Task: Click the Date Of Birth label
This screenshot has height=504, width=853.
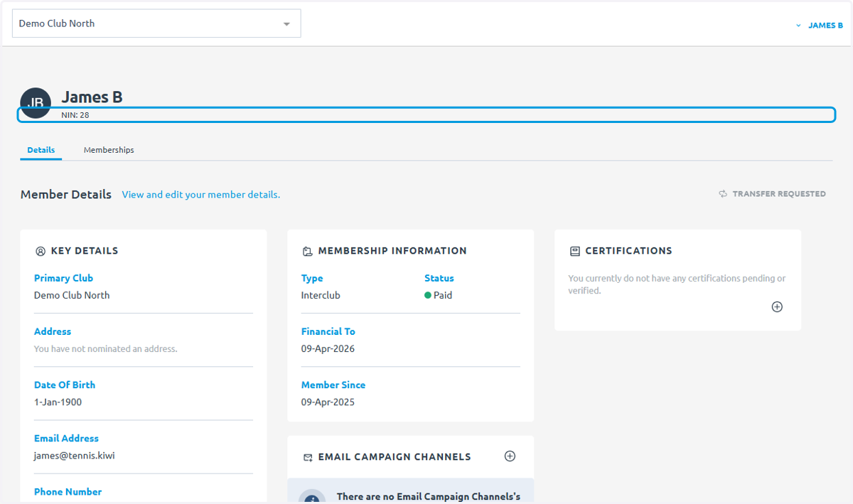Action: (65, 385)
